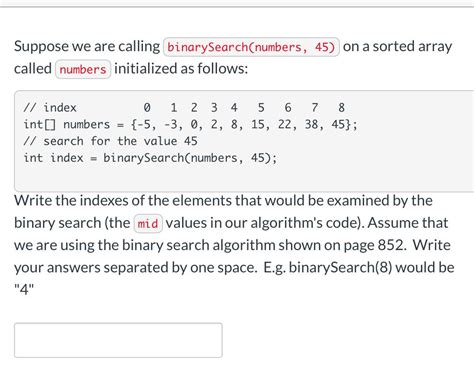This screenshot has width=474, height=383.
Task: Click the array value 45}; in code
Action: [x=344, y=125]
